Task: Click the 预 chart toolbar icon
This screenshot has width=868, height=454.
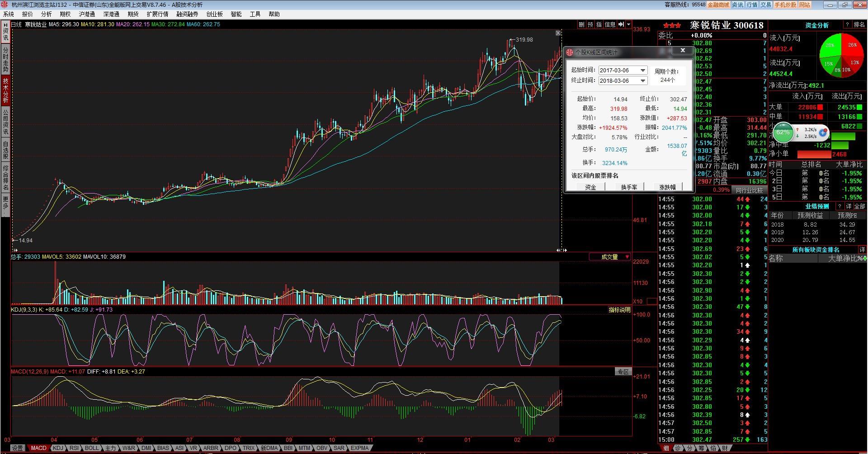Action: [590, 24]
